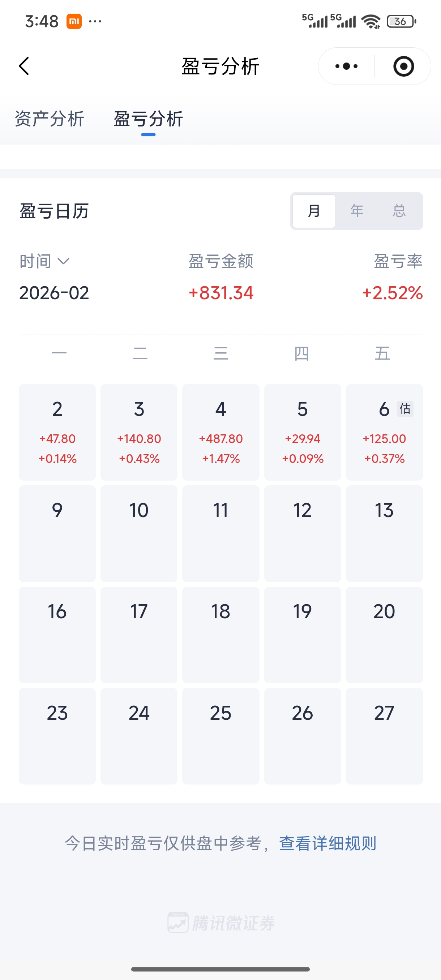
Task: Tap the battery indicator icon
Action: click(401, 21)
